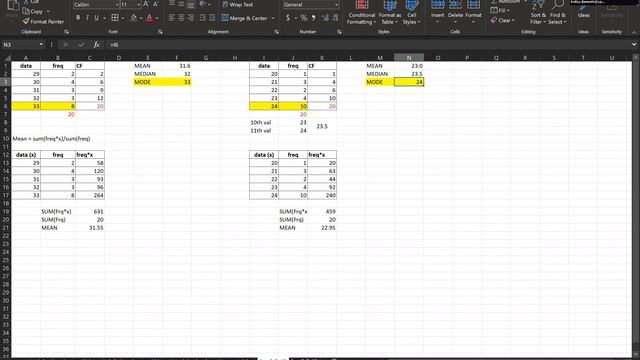Screen dimensions: 640x360
Task: Click the Borders icon in Font group
Action: coord(115,18)
